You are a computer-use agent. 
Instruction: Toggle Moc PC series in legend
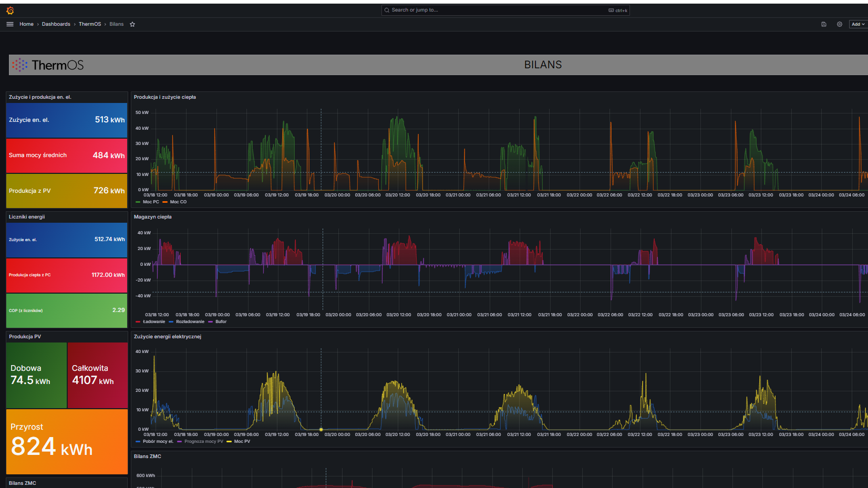(151, 202)
